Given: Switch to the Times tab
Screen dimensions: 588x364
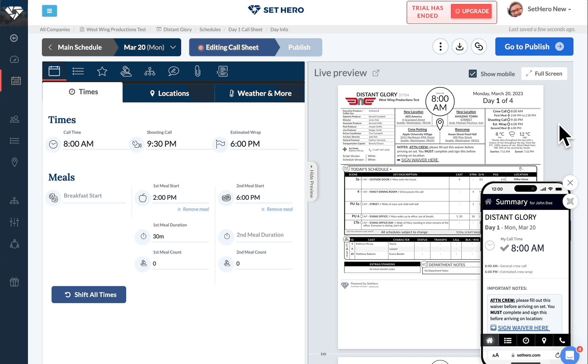Looking at the screenshot, I should point(83,92).
